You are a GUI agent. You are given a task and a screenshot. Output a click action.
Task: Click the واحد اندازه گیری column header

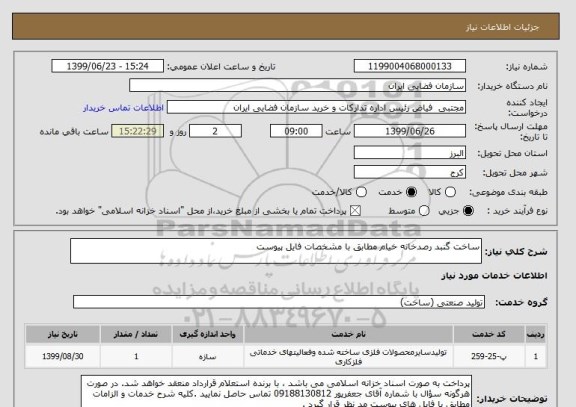pyautogui.click(x=208, y=334)
